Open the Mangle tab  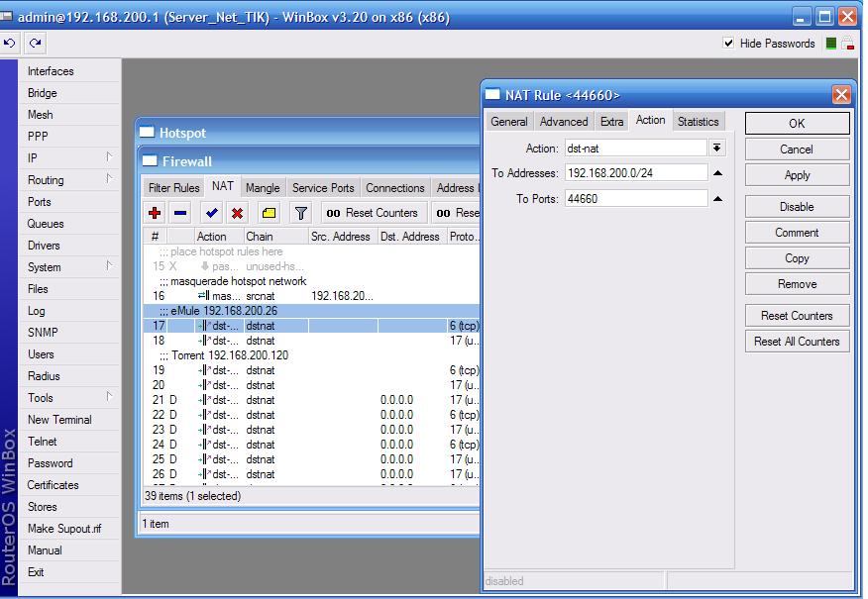(x=263, y=188)
